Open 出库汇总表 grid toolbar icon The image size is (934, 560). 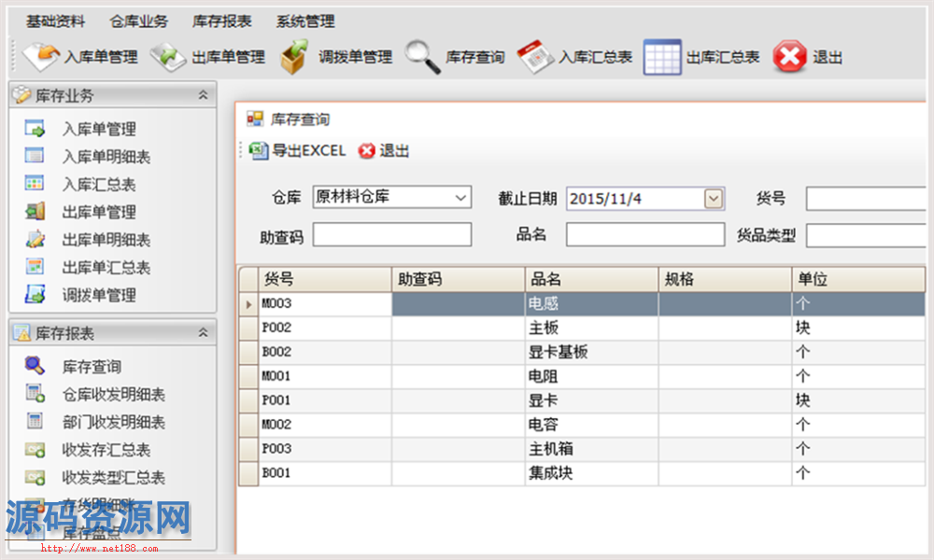pos(662,57)
